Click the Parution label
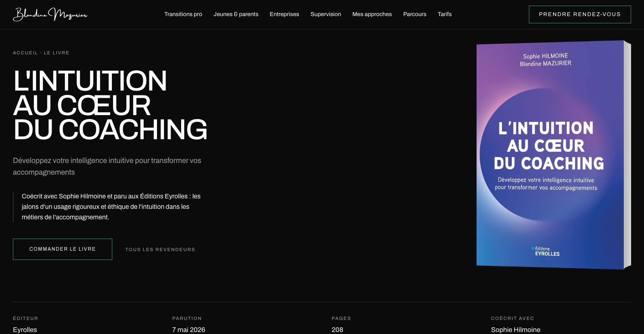The image size is (644, 334). click(187, 318)
